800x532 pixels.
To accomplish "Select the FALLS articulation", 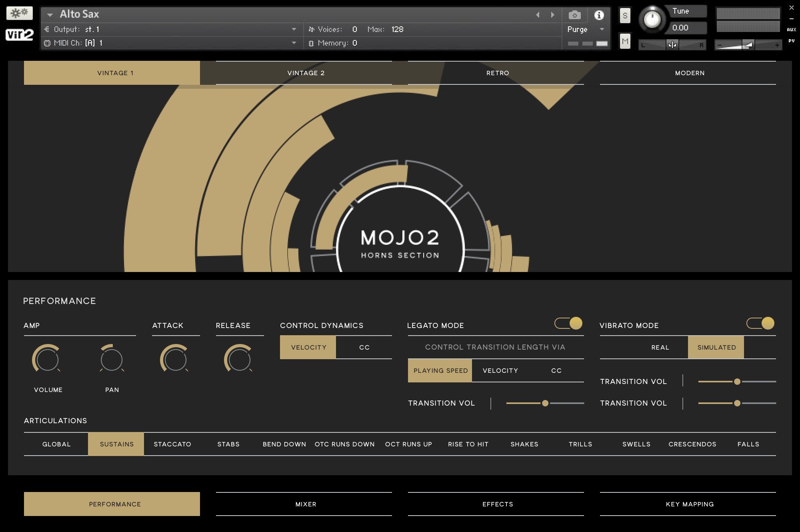I will pyautogui.click(x=748, y=444).
